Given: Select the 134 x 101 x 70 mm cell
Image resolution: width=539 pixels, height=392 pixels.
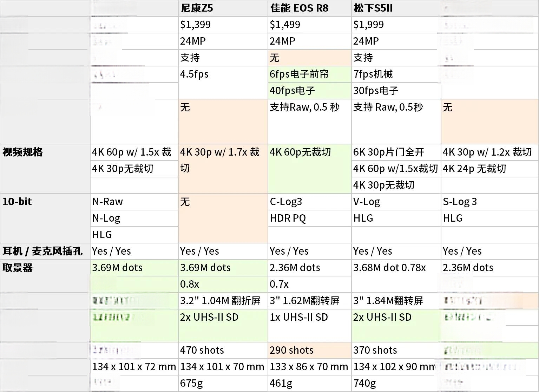Looking at the screenshot, I should (223, 367).
